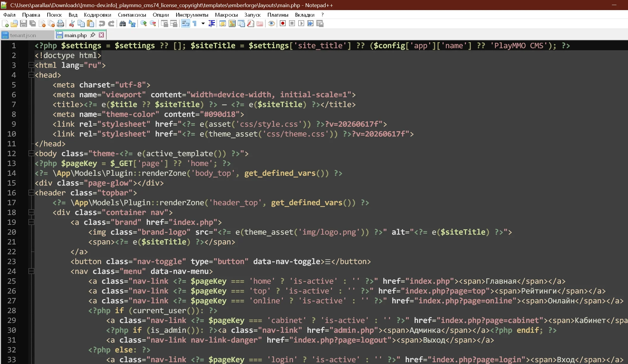Open the Document List panel icon
Screen dimensions: 628x364
coord(241,24)
